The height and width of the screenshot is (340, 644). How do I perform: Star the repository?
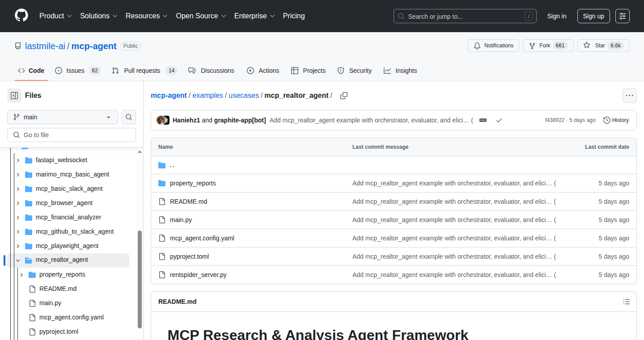click(603, 46)
